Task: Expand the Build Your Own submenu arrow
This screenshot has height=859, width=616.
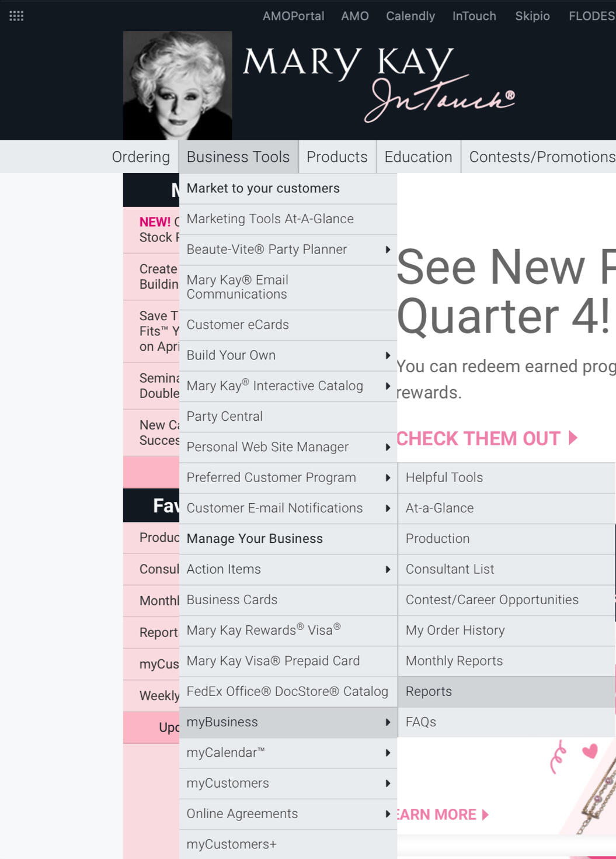Action: click(388, 356)
